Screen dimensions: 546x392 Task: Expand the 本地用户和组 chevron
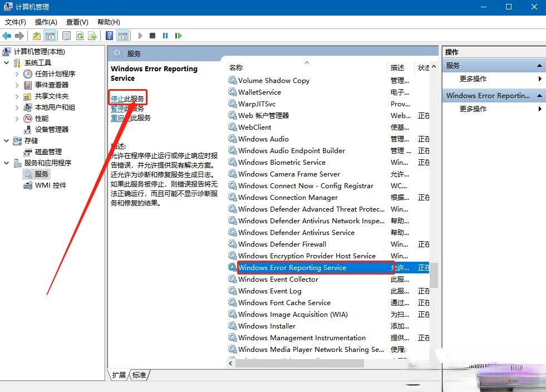point(17,107)
